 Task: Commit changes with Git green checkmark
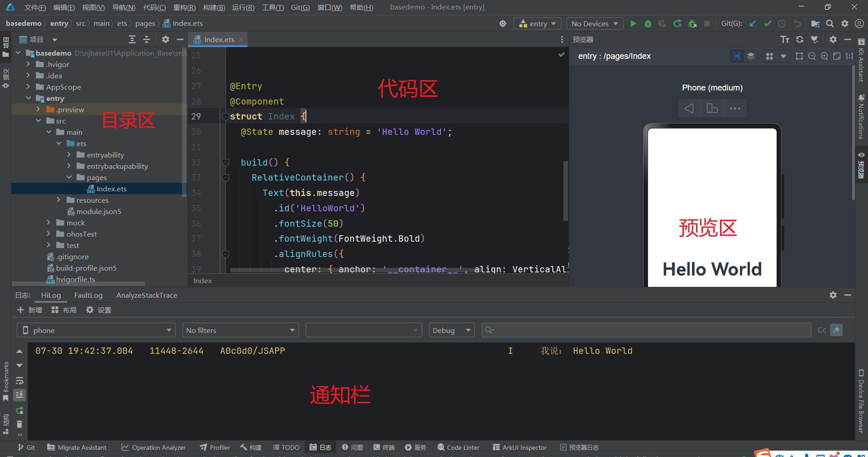pyautogui.click(x=768, y=24)
